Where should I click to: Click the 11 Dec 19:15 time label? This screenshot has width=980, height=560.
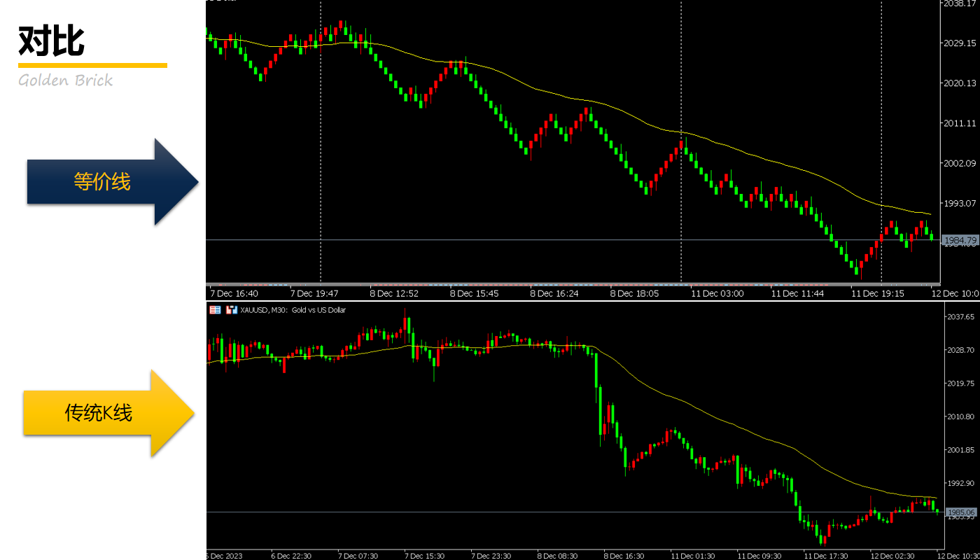[x=877, y=293]
